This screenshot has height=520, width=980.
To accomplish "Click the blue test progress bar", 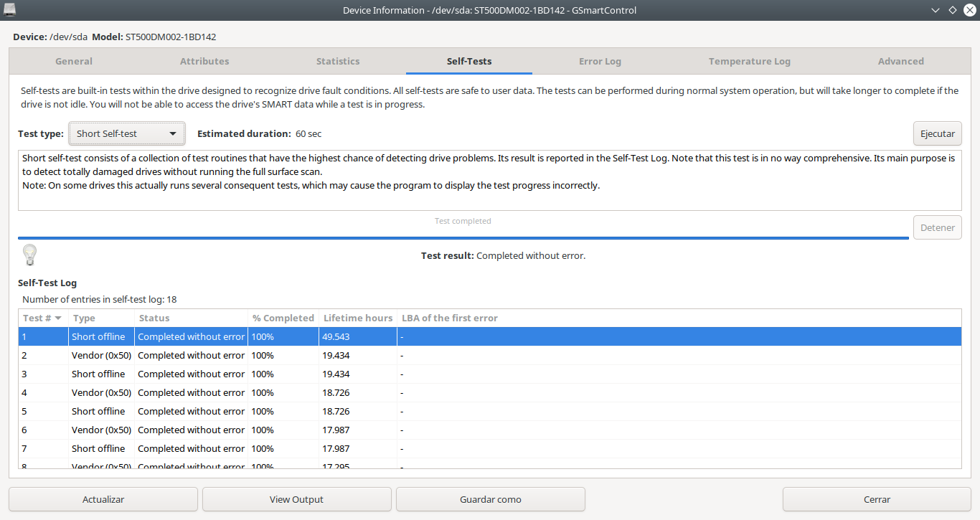I will [x=463, y=237].
